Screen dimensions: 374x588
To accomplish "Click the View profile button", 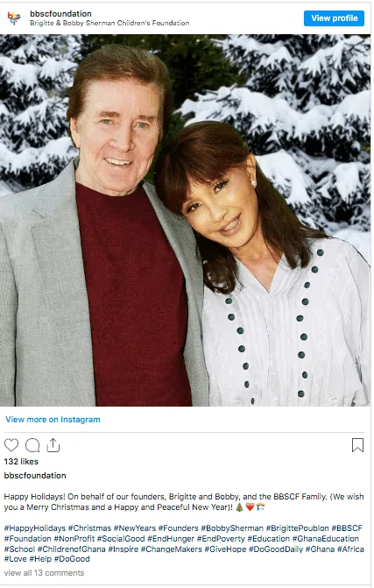I will coord(334,18).
